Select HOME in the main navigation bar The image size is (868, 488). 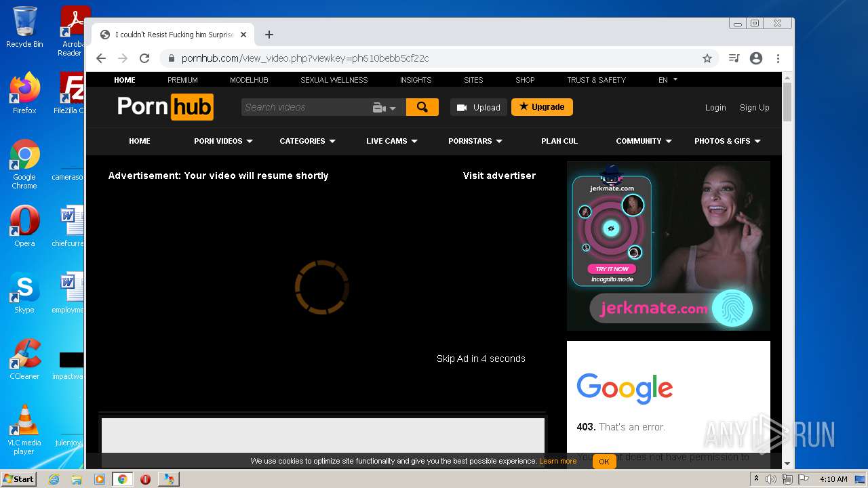[140, 141]
